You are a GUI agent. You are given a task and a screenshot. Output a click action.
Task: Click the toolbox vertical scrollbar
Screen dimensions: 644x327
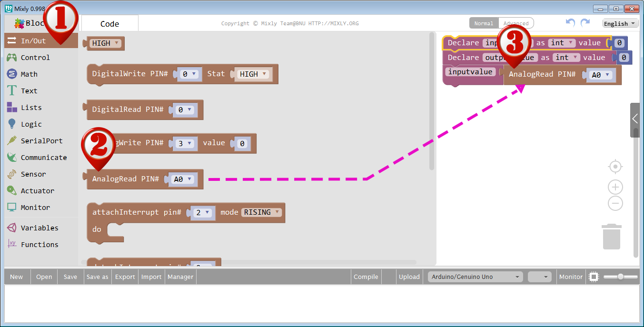432,101
